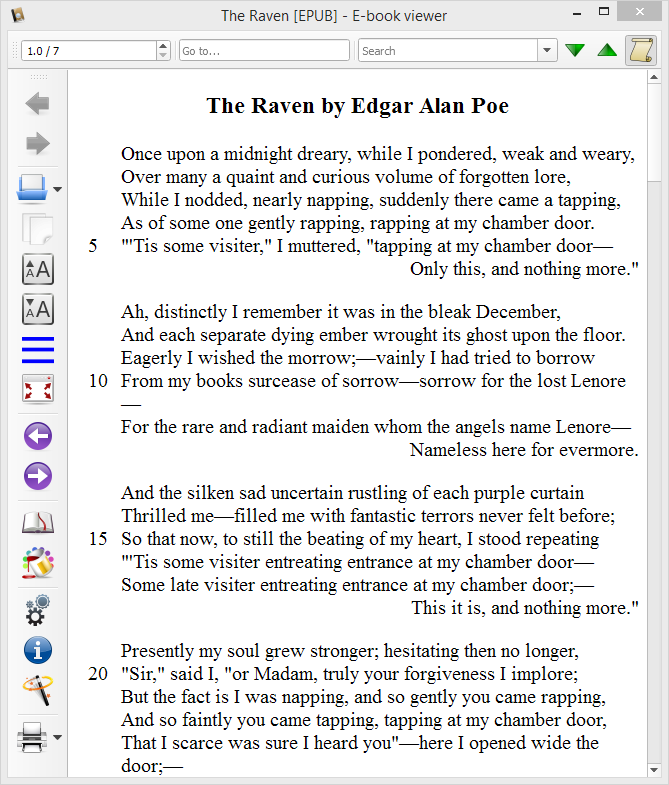Image resolution: width=669 pixels, height=785 pixels.
Task: Click line number 10
Action: pos(98,381)
